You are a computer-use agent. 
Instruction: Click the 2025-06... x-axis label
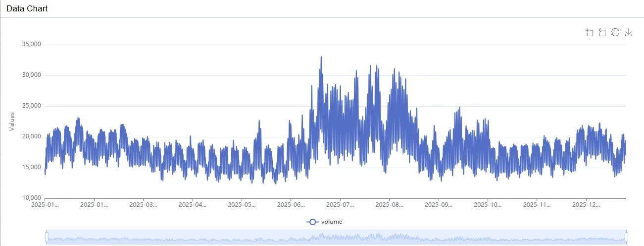(291, 204)
